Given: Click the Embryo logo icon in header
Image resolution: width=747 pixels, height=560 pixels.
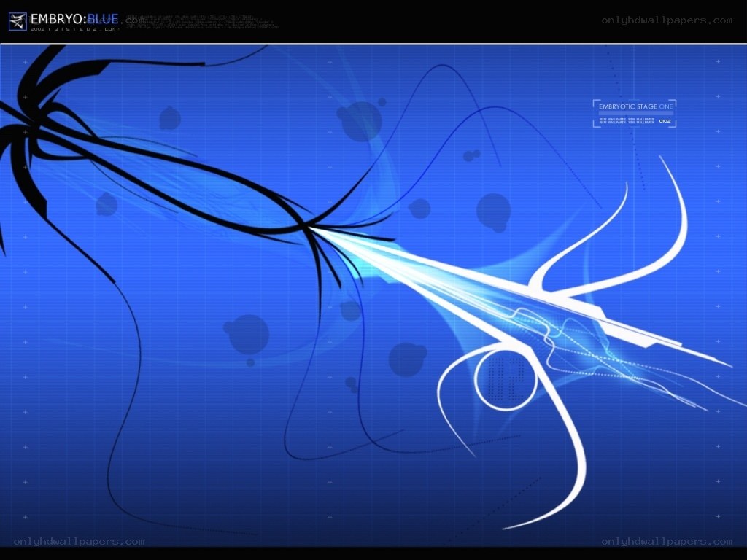Looking at the screenshot, I should (18, 21).
